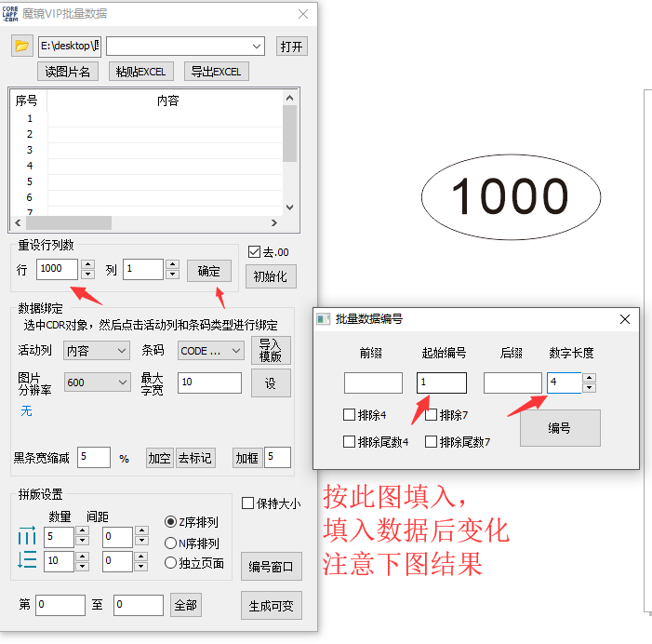The width and height of the screenshot is (652, 644).
Task: Increase the row count spinner up
Action: click(x=87, y=264)
